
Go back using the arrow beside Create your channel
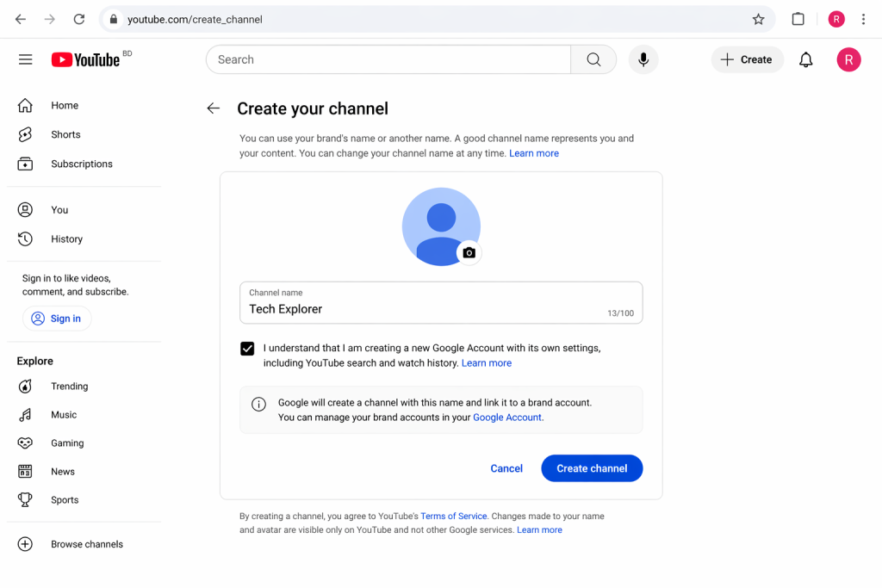click(x=214, y=108)
